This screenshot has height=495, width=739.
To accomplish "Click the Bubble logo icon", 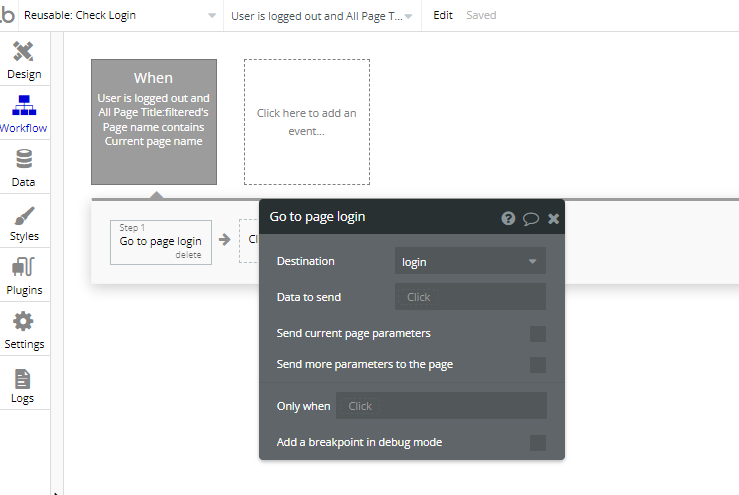I will pos(8,15).
